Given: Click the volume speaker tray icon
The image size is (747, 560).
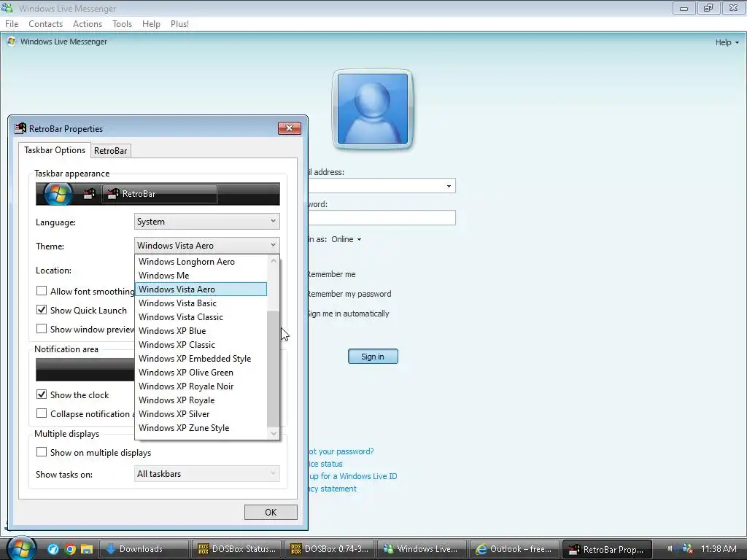Looking at the screenshot, I should tap(670, 548).
